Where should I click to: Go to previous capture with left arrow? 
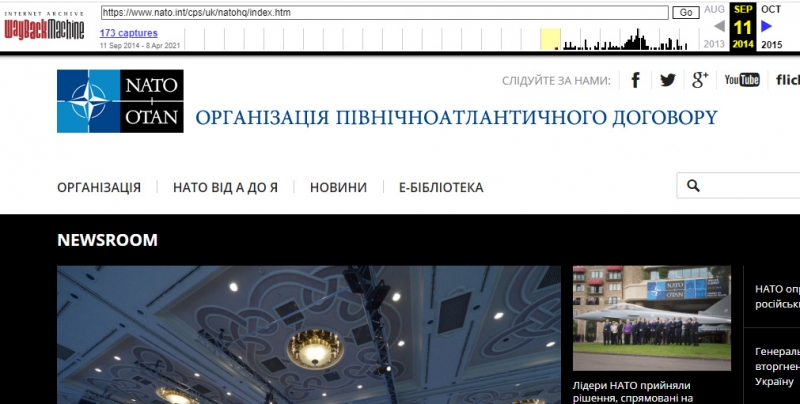718,27
